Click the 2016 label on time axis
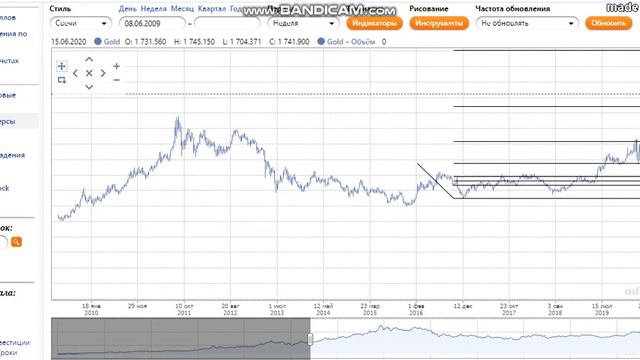 click(416, 313)
